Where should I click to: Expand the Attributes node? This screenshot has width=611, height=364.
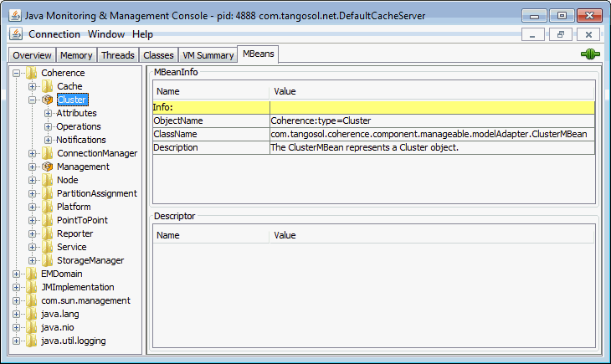[x=48, y=114]
